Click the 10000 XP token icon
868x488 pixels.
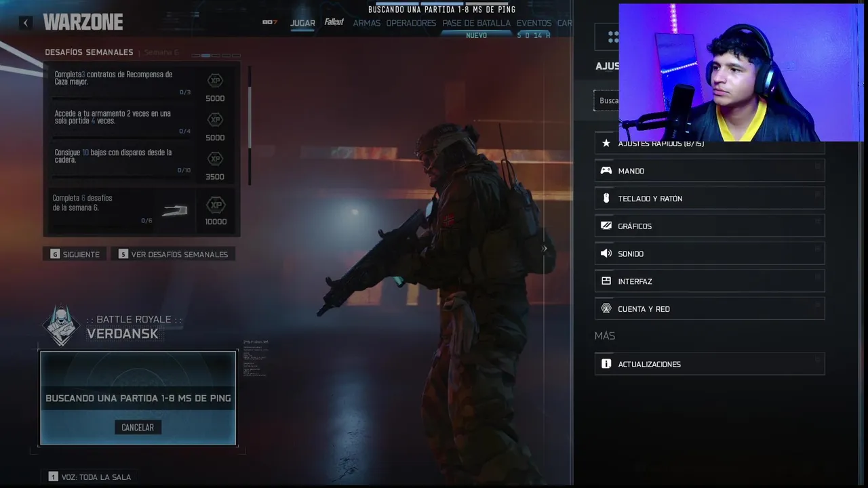pyautogui.click(x=216, y=205)
